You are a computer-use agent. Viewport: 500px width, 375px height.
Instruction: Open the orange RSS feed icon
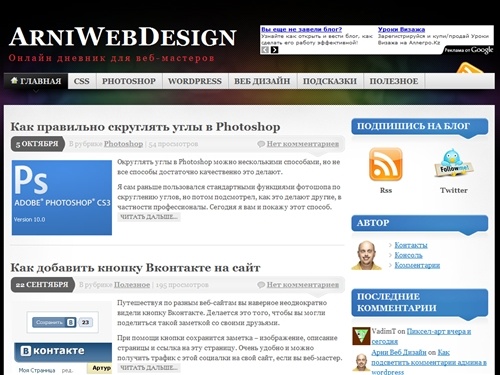coord(386,165)
